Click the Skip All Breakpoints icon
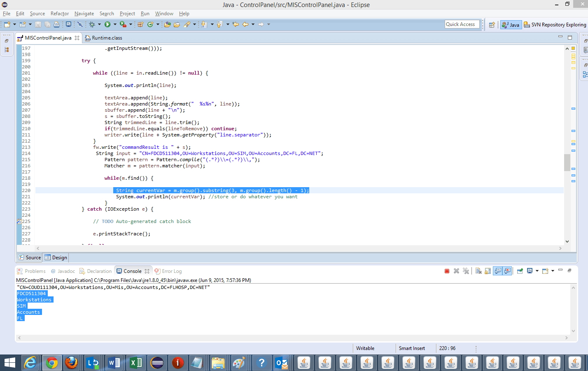 [80, 24]
